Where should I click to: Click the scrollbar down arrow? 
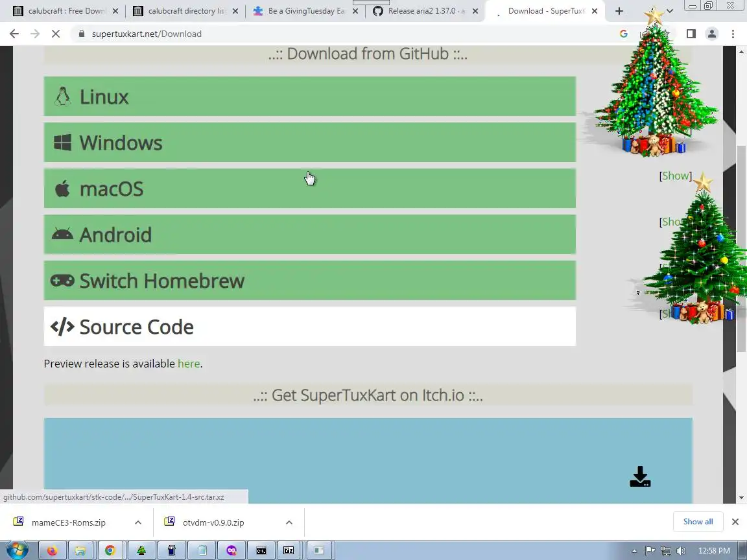[x=741, y=498]
